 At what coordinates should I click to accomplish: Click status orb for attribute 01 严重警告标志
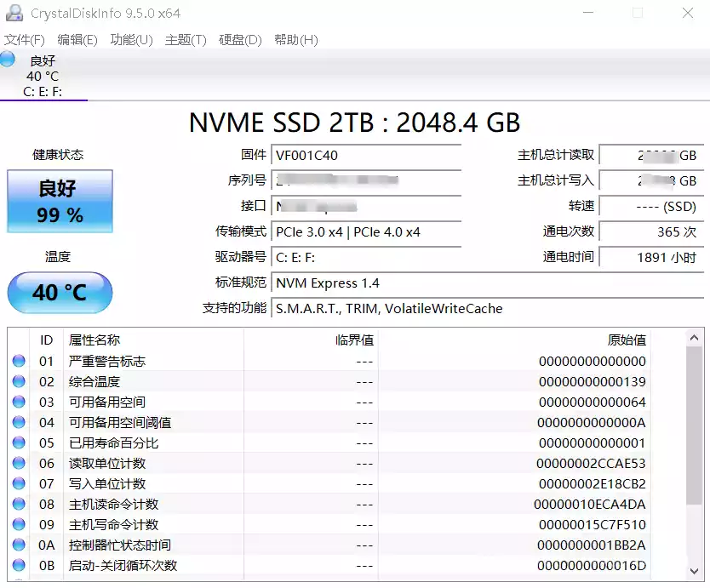pyautogui.click(x=19, y=361)
